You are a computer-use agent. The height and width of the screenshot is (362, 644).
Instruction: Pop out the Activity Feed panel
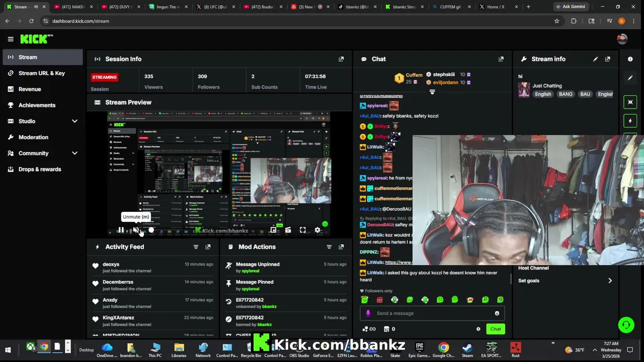(208, 247)
